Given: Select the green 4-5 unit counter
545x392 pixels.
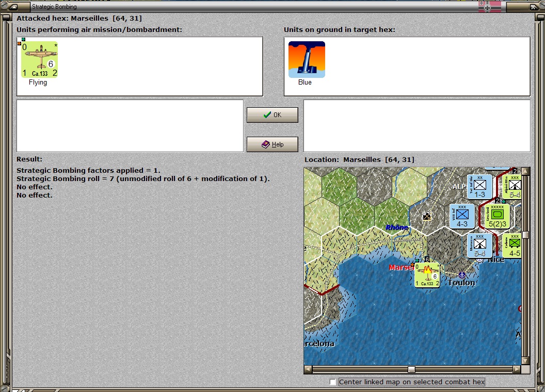Looking at the screenshot, I should pos(512,246).
